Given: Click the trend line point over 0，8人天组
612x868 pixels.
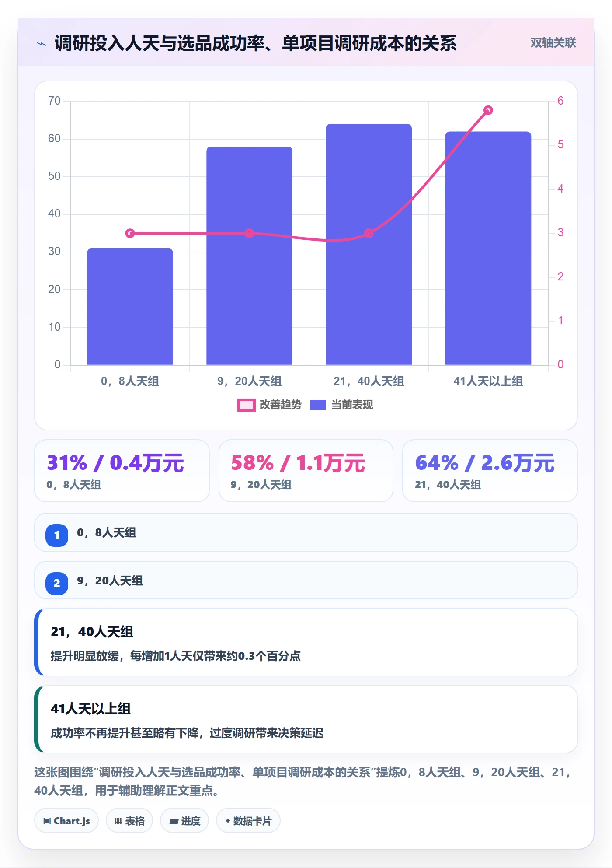Looking at the screenshot, I should (x=130, y=233).
